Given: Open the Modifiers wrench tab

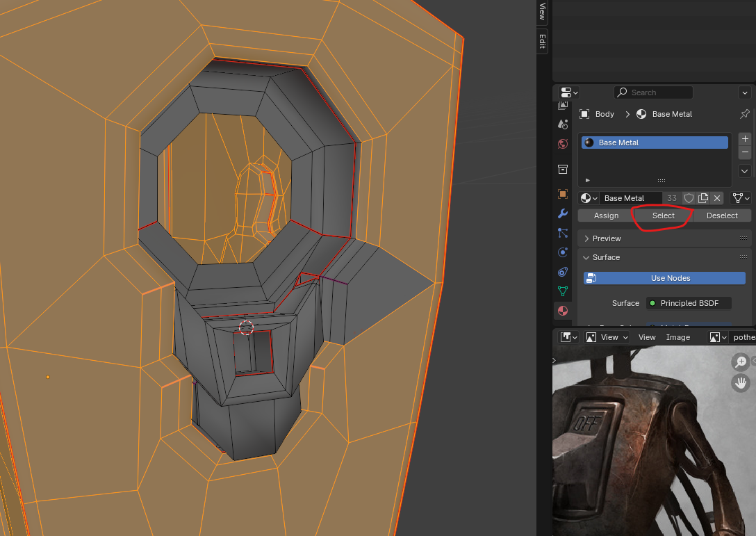Looking at the screenshot, I should [x=563, y=213].
